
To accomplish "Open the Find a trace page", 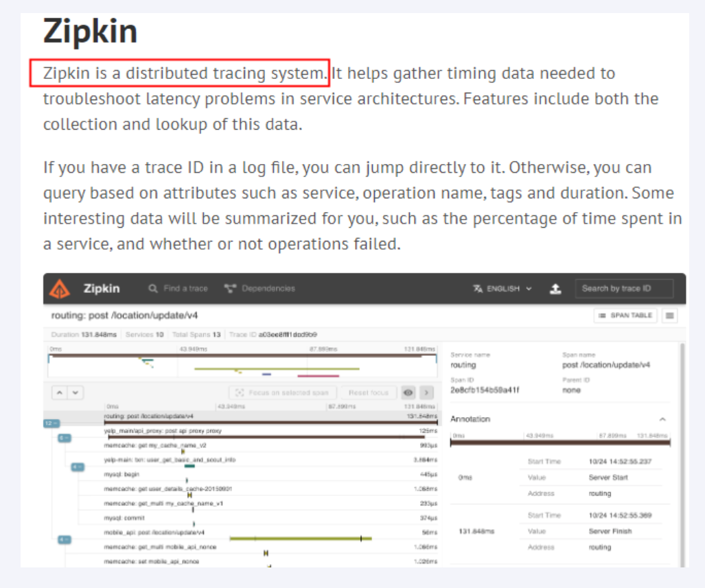I will (178, 289).
